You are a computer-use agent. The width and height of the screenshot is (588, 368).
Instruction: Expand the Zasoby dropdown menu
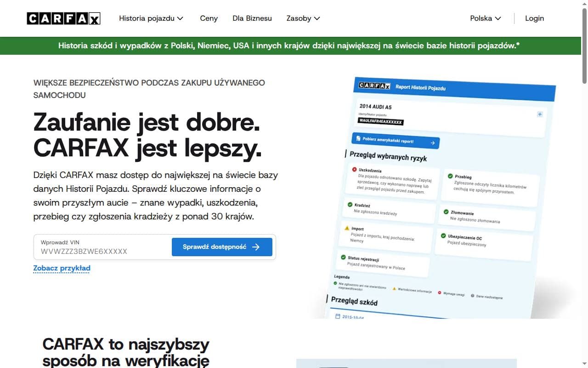click(303, 18)
